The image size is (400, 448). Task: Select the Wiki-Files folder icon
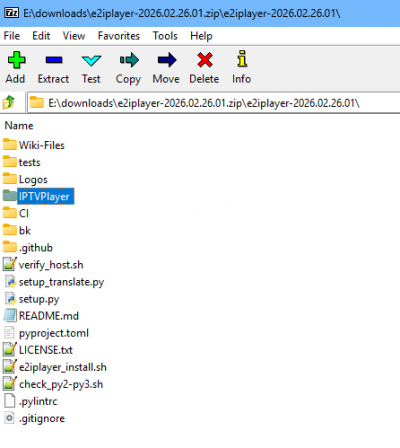coord(10,145)
